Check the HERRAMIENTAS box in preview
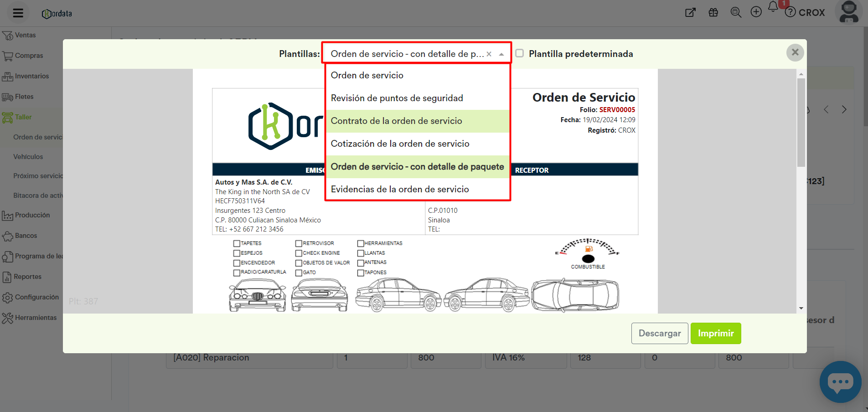This screenshot has width=868, height=412. [x=361, y=243]
